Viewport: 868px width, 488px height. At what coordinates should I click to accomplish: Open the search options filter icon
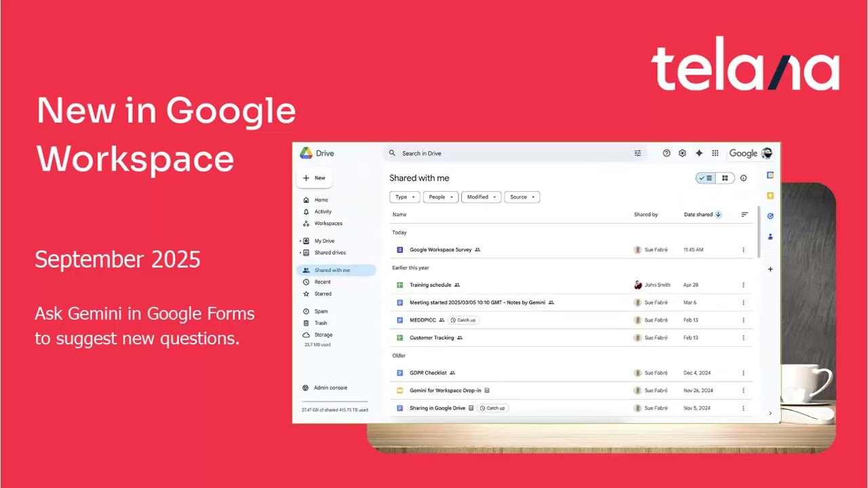[x=637, y=153]
